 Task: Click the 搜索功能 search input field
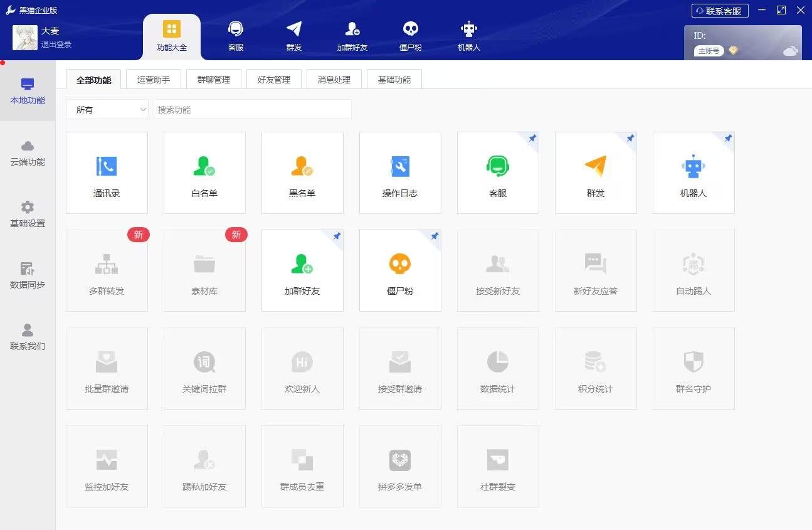(x=253, y=109)
